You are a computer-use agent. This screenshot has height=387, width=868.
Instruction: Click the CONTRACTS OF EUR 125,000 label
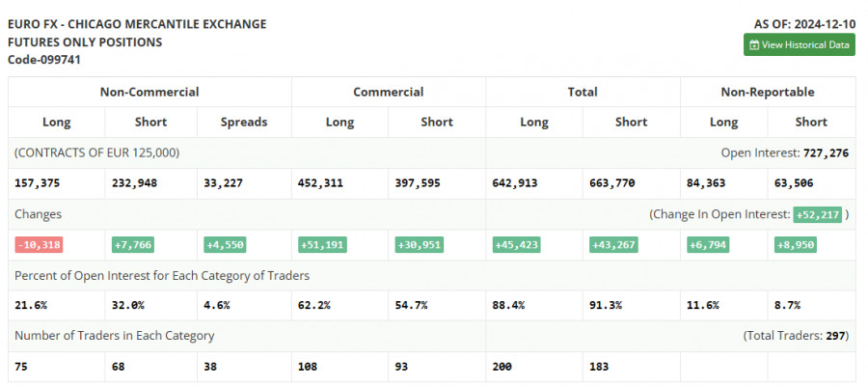click(96, 152)
